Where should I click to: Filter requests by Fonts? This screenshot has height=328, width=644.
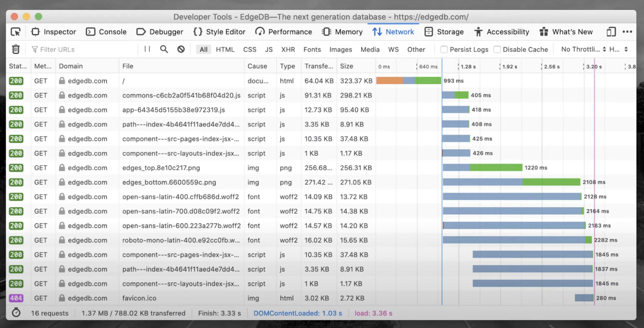point(312,49)
